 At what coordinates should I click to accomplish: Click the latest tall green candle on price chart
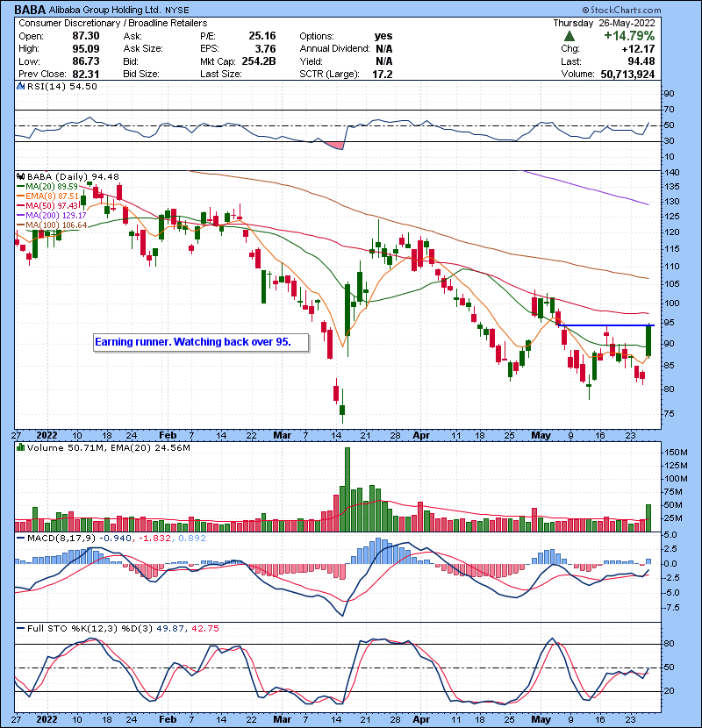point(648,341)
